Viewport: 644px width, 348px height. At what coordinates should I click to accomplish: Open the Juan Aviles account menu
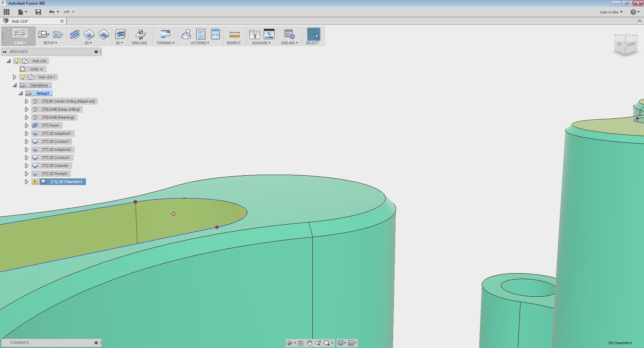610,12
